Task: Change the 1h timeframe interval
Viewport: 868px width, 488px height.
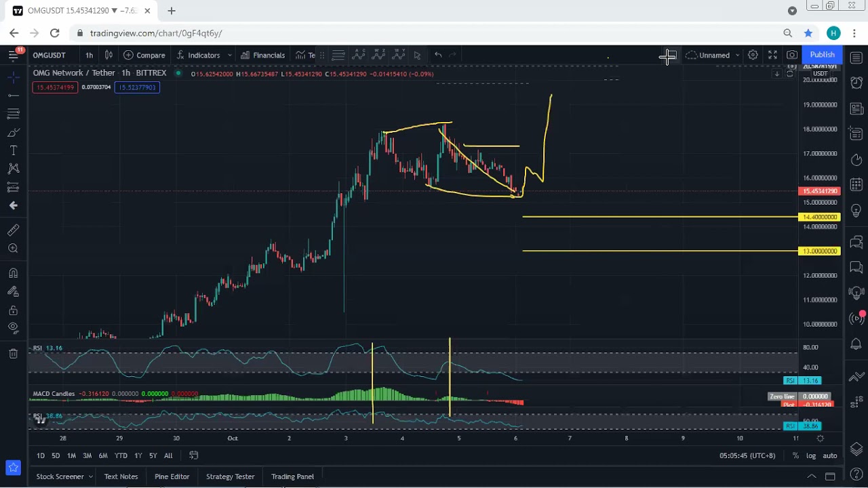Action: pyautogui.click(x=89, y=55)
